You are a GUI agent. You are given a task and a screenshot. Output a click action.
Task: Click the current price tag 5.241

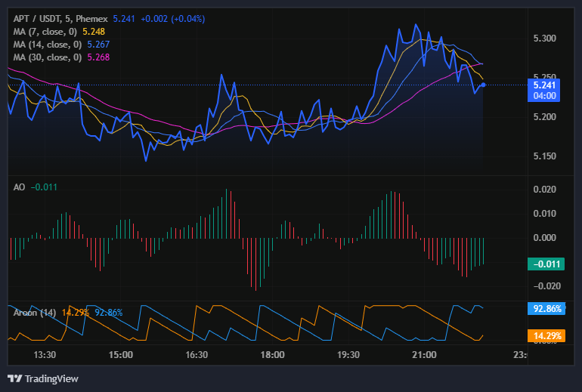point(544,85)
